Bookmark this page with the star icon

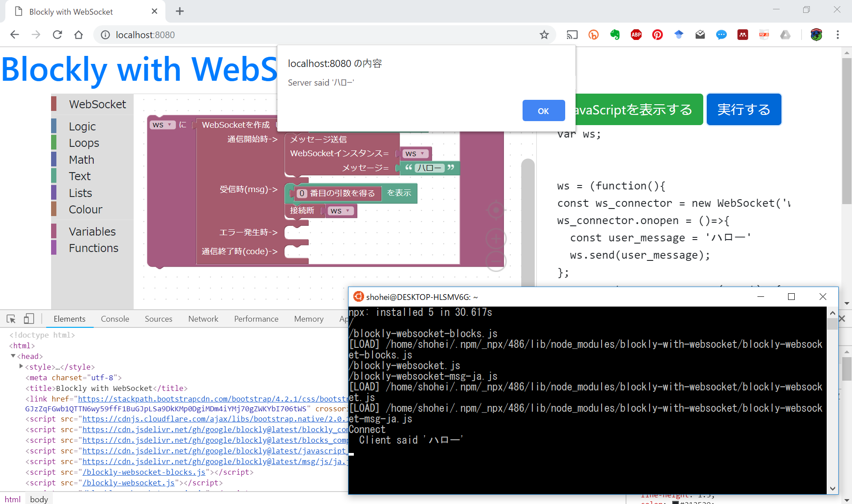pyautogui.click(x=544, y=35)
